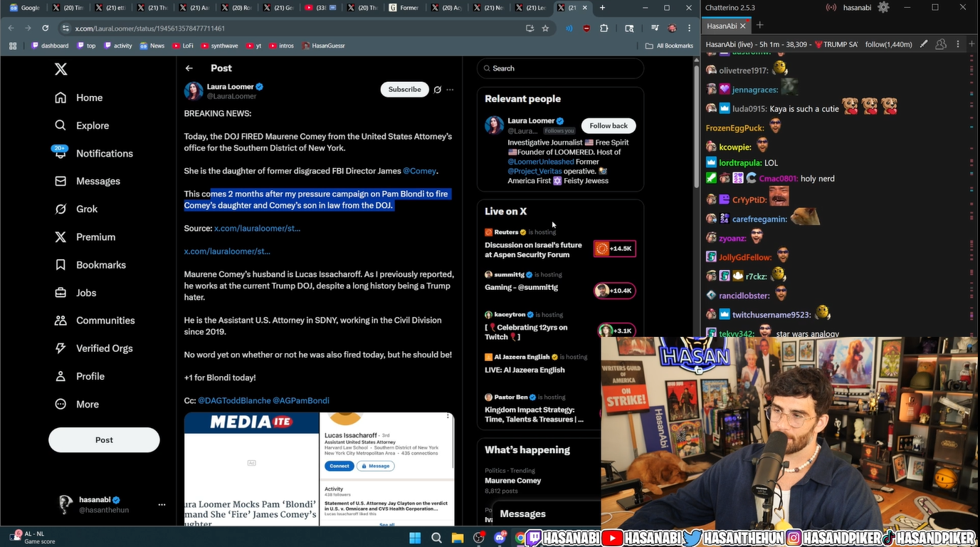
Task: Reload the current page
Action: (x=45, y=28)
